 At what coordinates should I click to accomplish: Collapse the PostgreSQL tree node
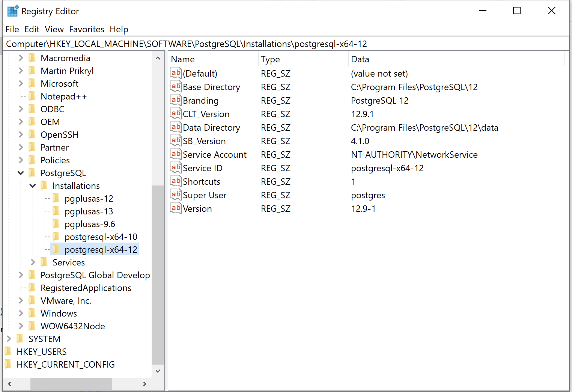point(21,173)
